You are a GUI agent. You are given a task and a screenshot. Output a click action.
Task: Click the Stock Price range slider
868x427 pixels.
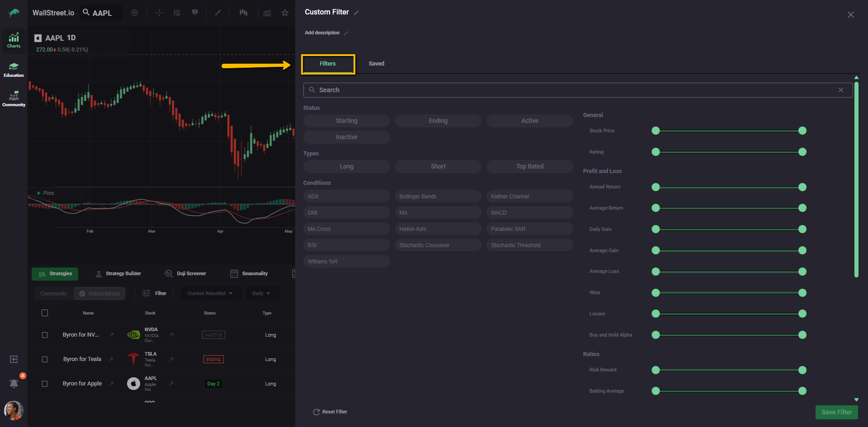pyautogui.click(x=729, y=131)
